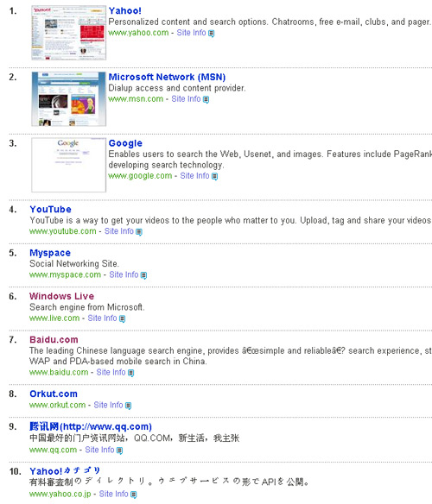
Task: Open the Microsoft Network (MSN) title link
Action: pyautogui.click(x=167, y=77)
